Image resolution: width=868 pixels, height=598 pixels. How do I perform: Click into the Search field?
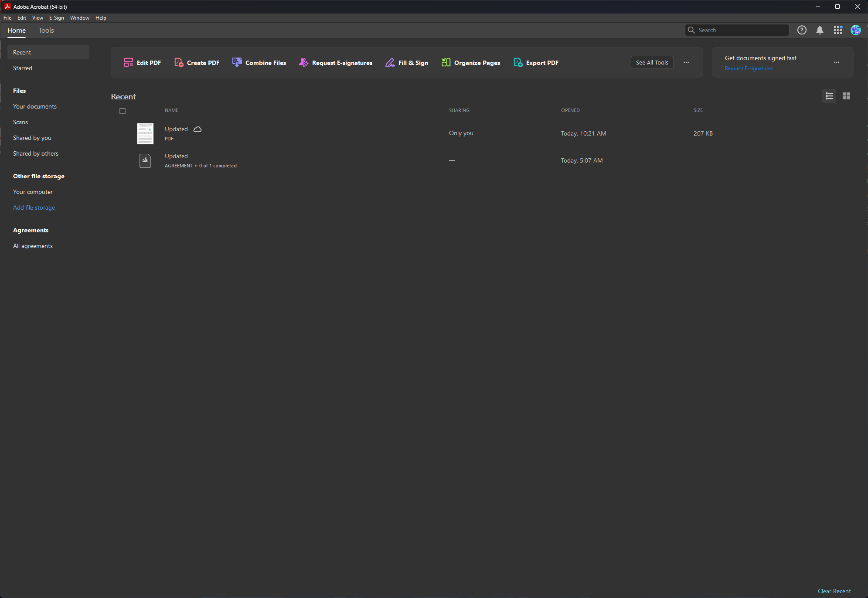click(x=741, y=30)
